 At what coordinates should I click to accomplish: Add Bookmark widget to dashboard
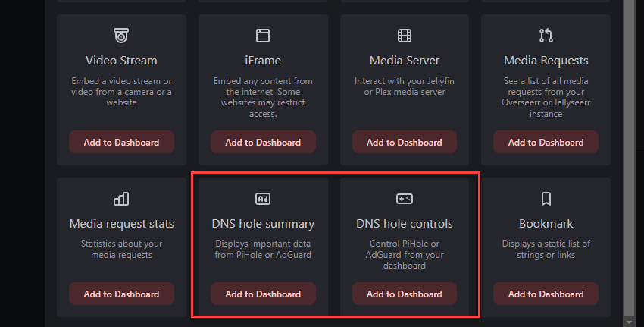tap(546, 294)
